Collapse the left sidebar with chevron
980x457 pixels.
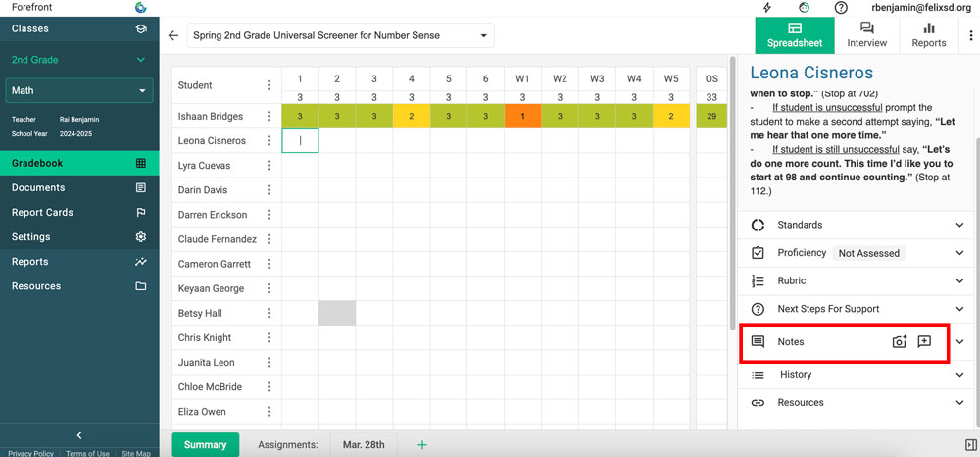79,435
